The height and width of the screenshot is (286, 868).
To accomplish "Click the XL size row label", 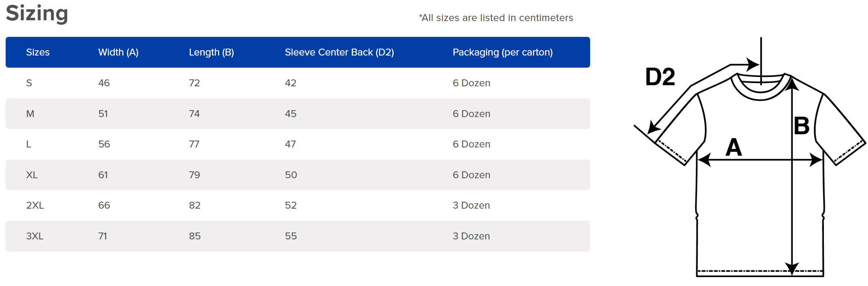I will pos(32,175).
